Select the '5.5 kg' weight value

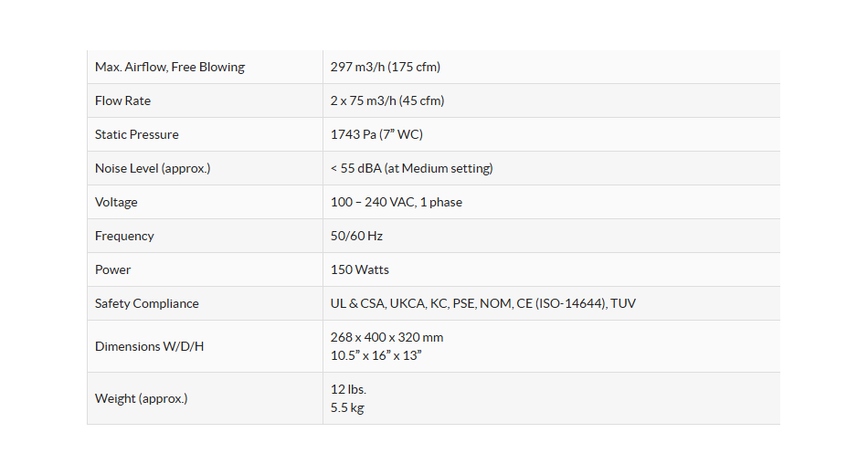pyautogui.click(x=347, y=407)
